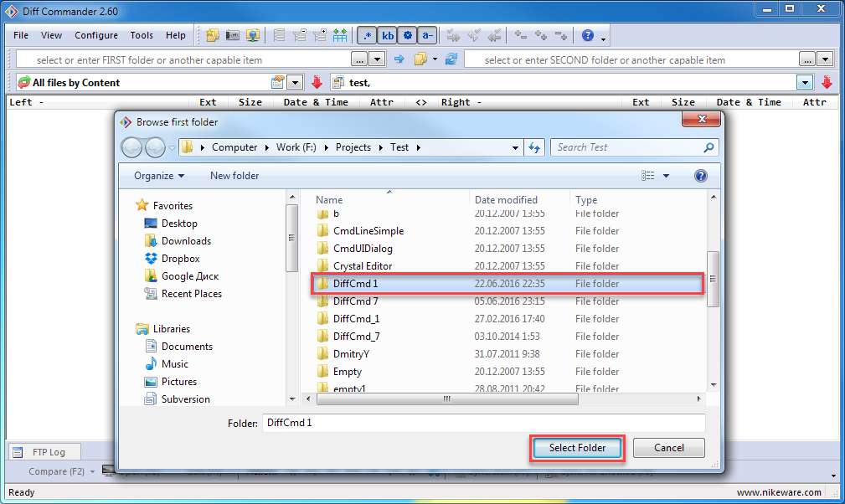
Task: Click the Dropbox icon in Favorites
Action: click(x=151, y=259)
